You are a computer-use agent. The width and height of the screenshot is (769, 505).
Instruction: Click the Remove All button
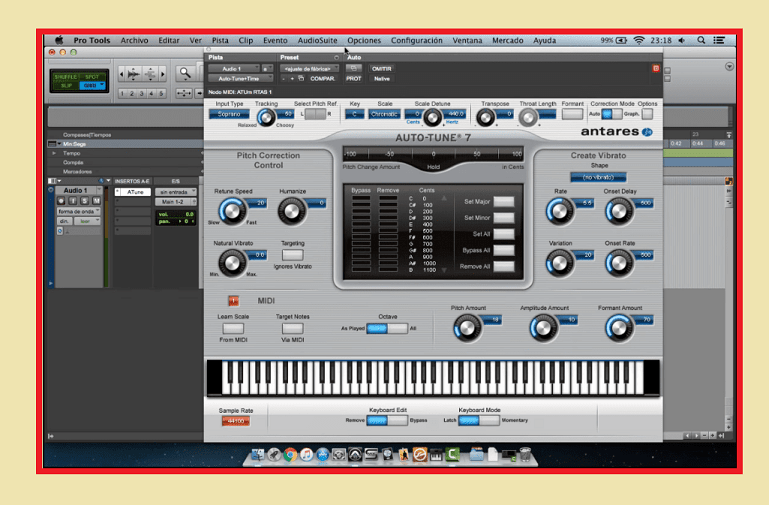click(x=504, y=266)
